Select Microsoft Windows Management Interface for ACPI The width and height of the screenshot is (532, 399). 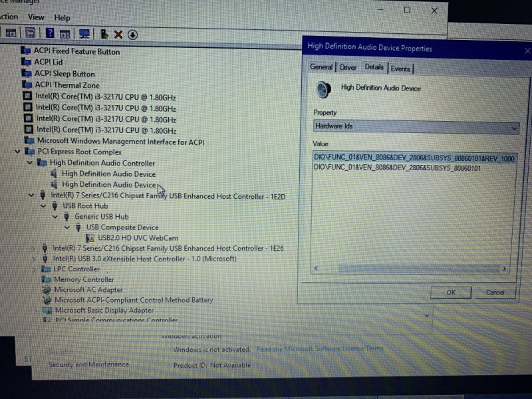(x=120, y=141)
